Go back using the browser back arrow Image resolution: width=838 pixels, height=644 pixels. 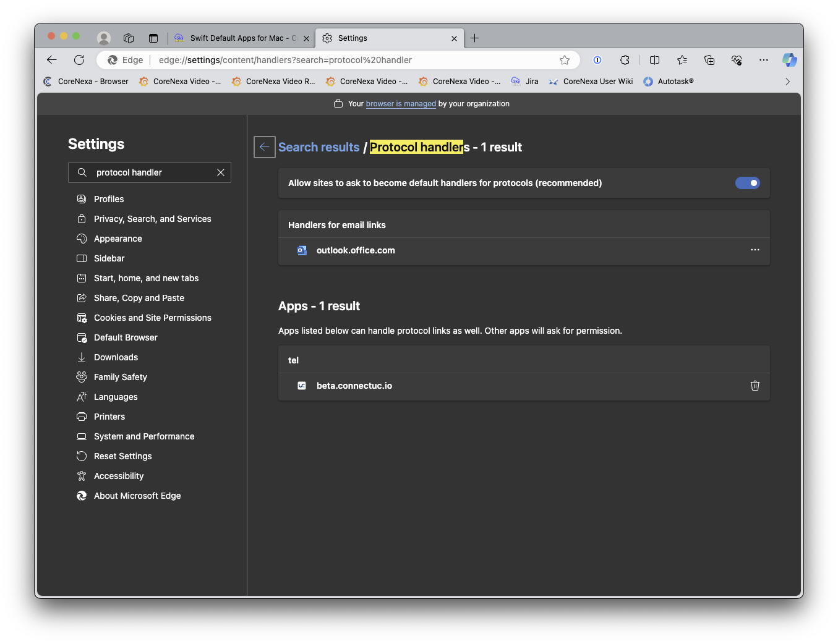(52, 60)
